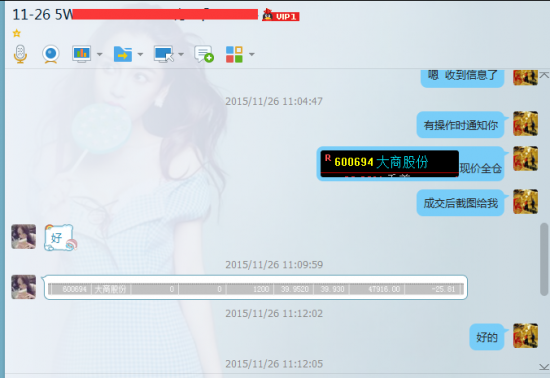Expand dropdown arrow beside presentation icon
The width and height of the screenshot is (550, 378).
99,54
